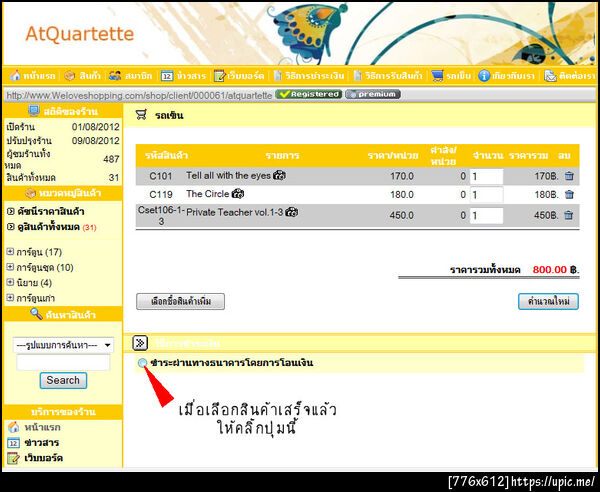This screenshot has width=600, height=492.
Task: Expand the การ์ตูนเก่า category
Action: tap(10, 298)
